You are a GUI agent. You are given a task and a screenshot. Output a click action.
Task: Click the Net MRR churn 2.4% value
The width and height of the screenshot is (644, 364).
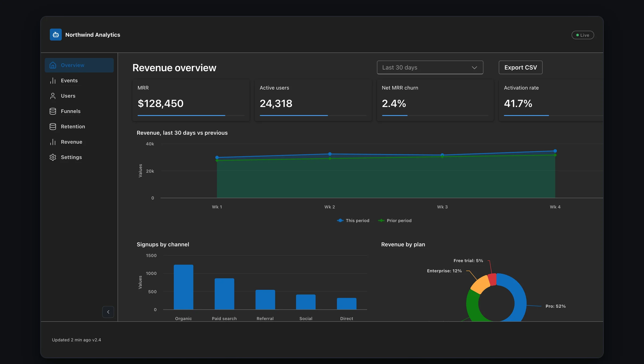pos(394,104)
